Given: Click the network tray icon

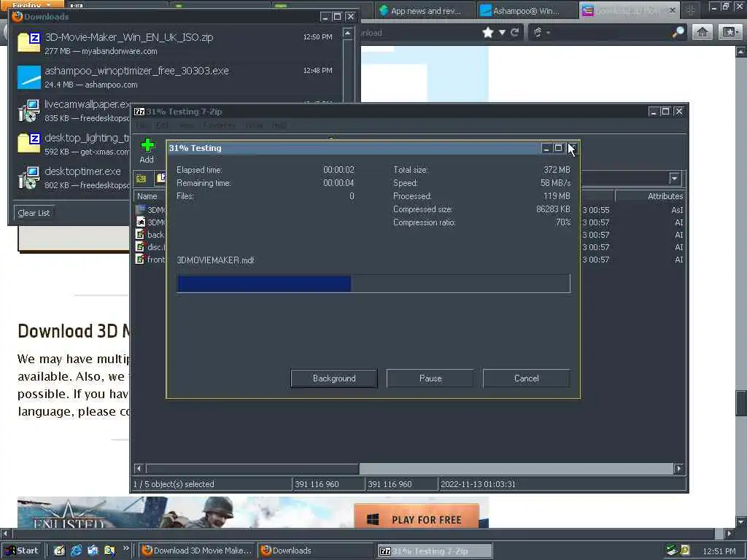Looking at the screenshot, I should click(671, 551).
